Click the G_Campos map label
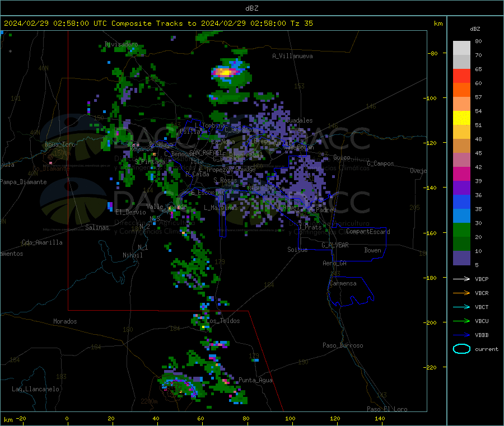 381,163
